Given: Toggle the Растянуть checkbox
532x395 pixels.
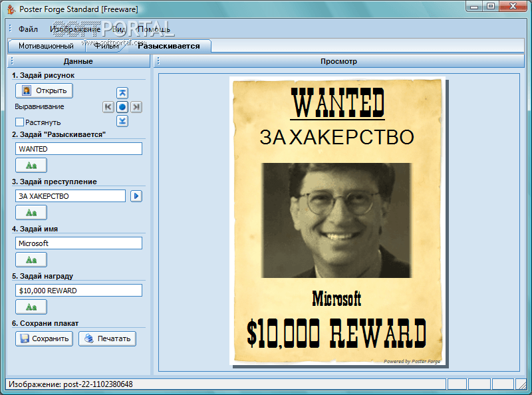Looking at the screenshot, I should [x=20, y=122].
